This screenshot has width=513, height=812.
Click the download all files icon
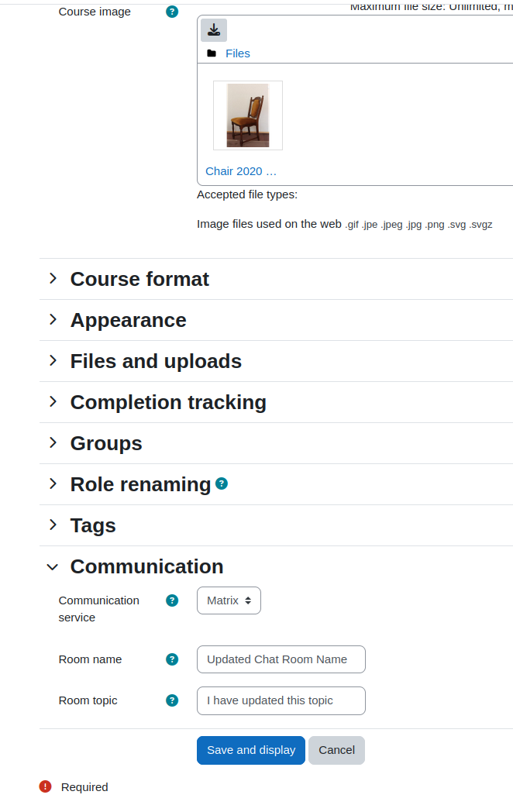pos(214,30)
